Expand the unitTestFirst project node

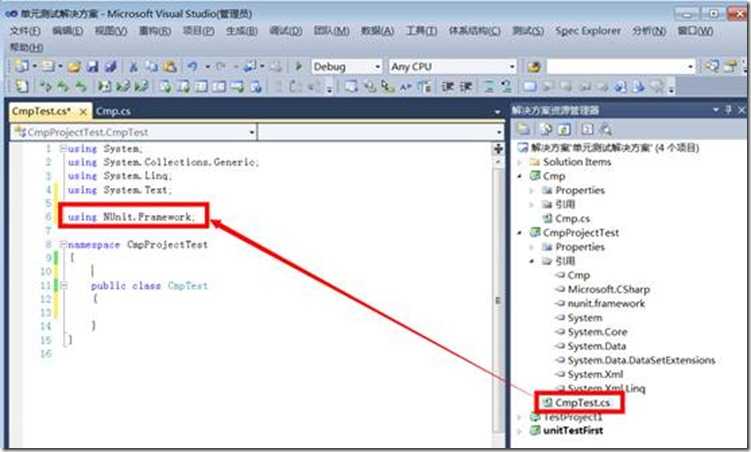coord(520,431)
